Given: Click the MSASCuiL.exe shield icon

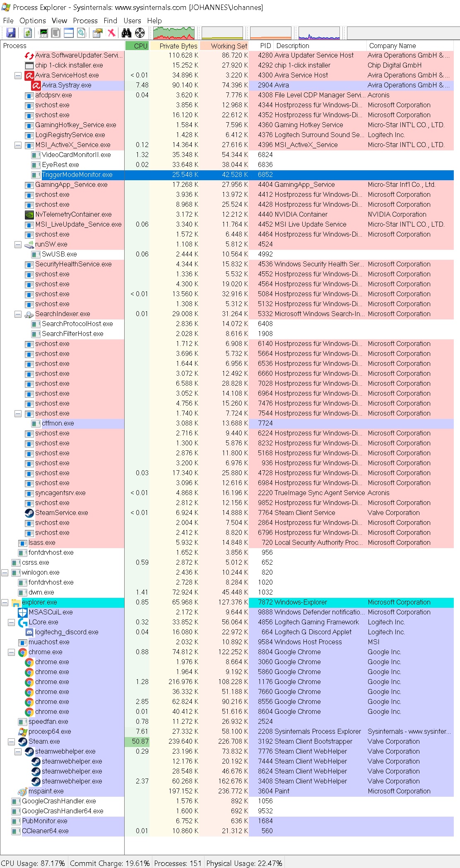Looking at the screenshot, I should (23, 612).
